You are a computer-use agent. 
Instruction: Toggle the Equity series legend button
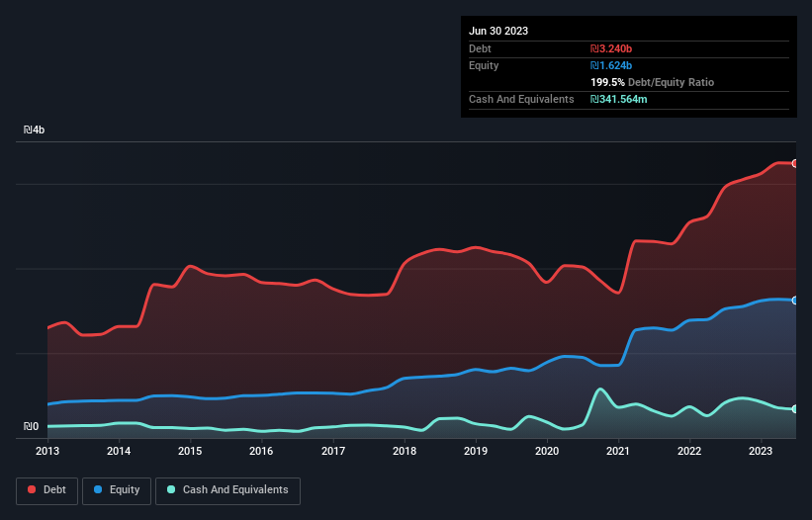pos(117,490)
